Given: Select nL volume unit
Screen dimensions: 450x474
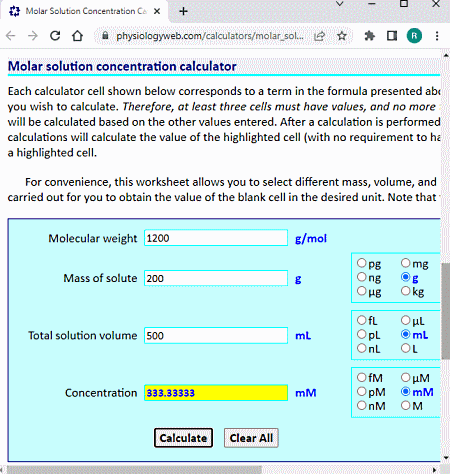Looking at the screenshot, I should [x=362, y=348].
